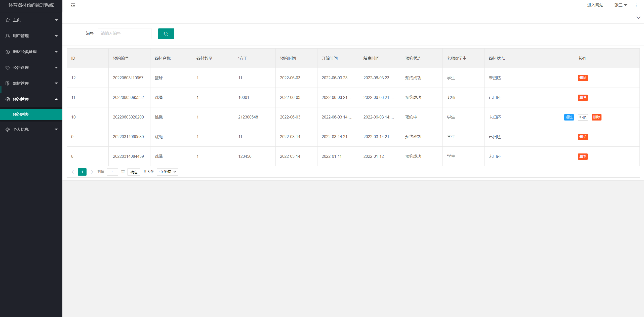This screenshot has height=317, width=644.
Task: Click the gear icon for 个人信息
Action: tap(8, 130)
